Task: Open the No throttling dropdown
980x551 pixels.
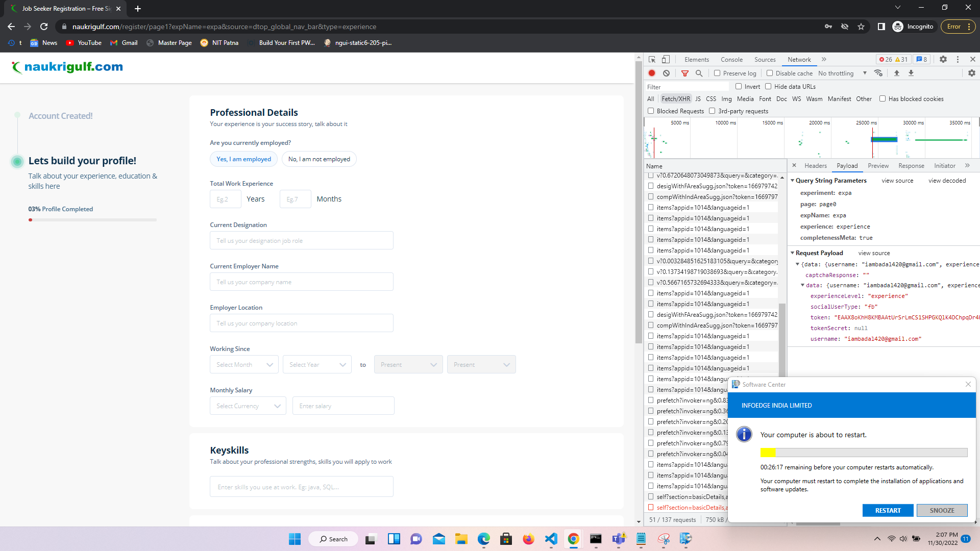Action: pos(842,73)
